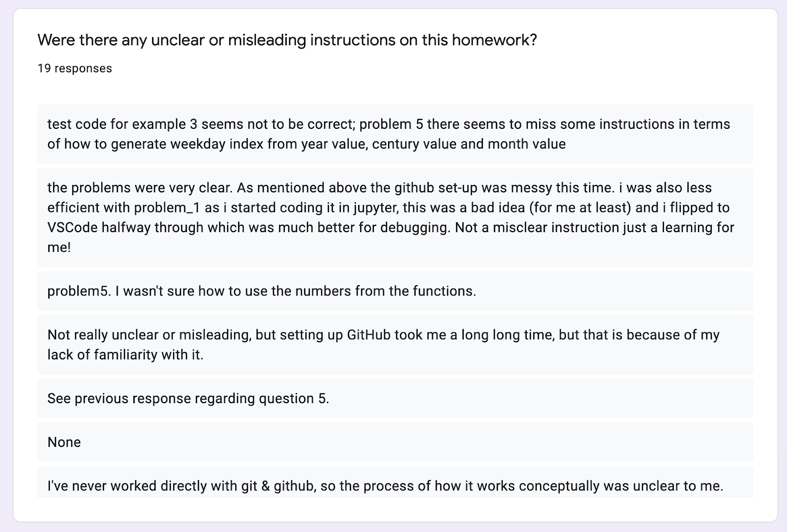The height and width of the screenshot is (532, 787).
Task: Click the line starting "efficient with problem_1"
Action: [x=389, y=207]
